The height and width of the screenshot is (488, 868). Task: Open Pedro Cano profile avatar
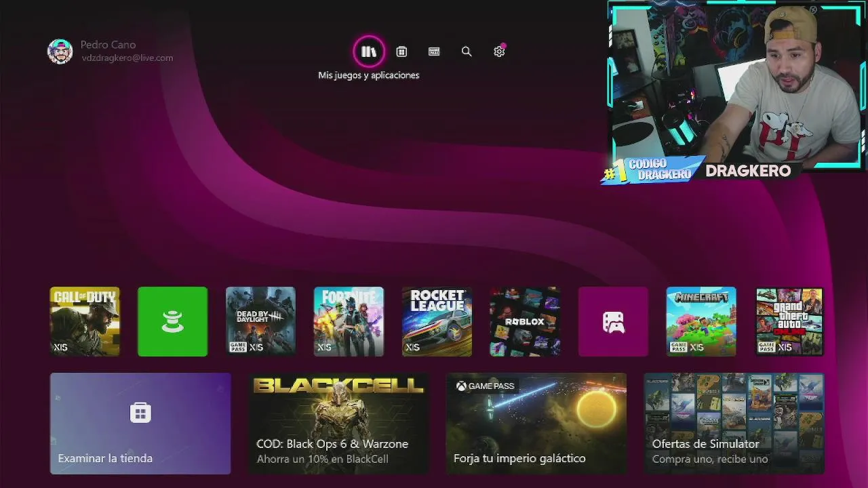[60, 52]
